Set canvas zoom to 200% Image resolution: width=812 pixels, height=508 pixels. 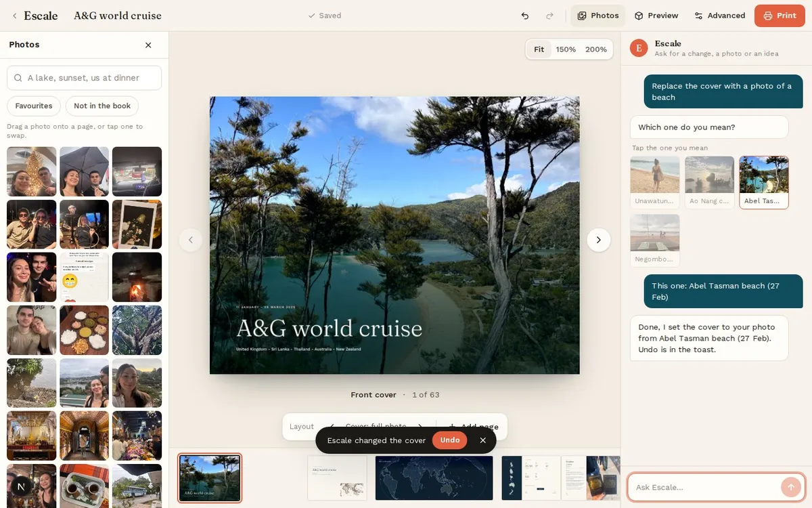(596, 49)
